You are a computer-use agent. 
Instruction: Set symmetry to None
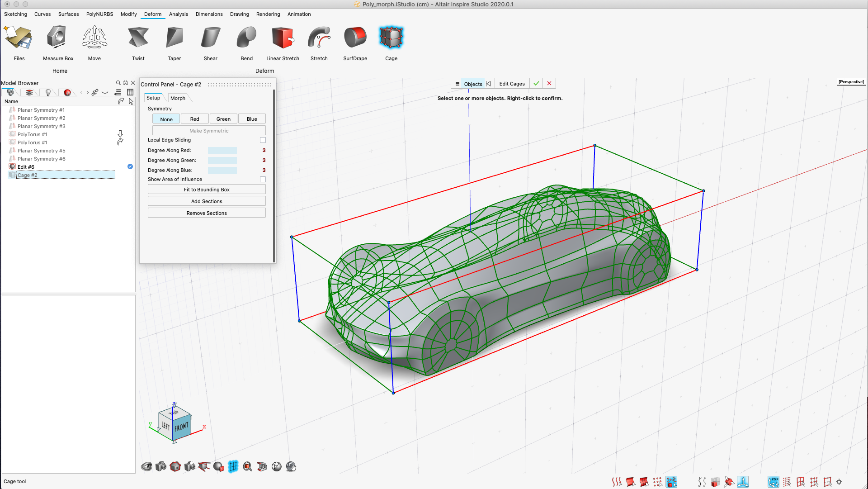click(166, 119)
